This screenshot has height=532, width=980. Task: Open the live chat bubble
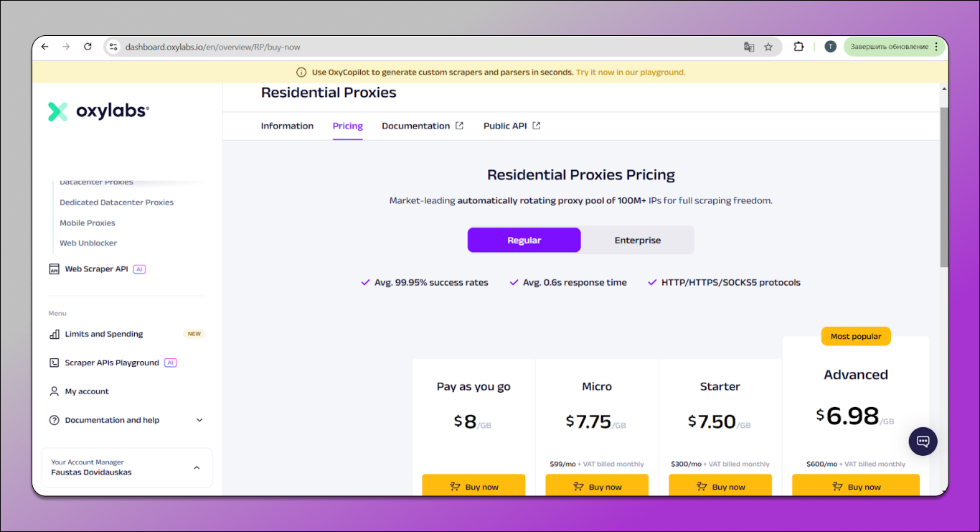(x=923, y=441)
